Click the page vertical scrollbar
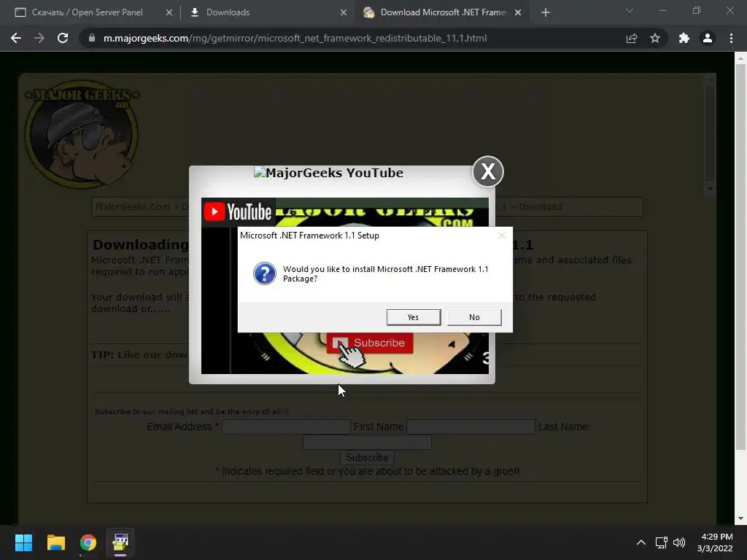Viewport: 747px width, 560px height. point(740,257)
